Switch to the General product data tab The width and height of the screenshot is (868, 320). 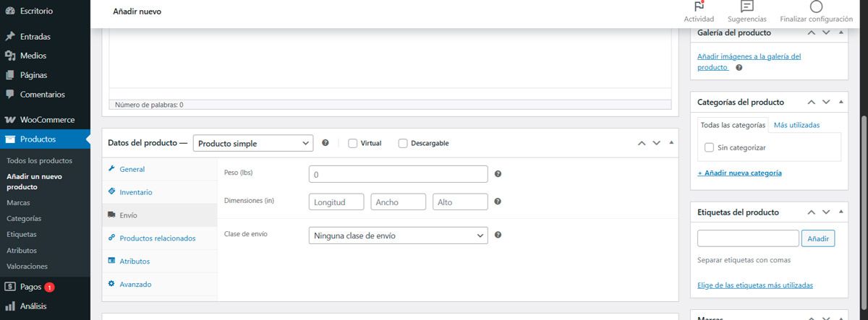click(x=159, y=169)
